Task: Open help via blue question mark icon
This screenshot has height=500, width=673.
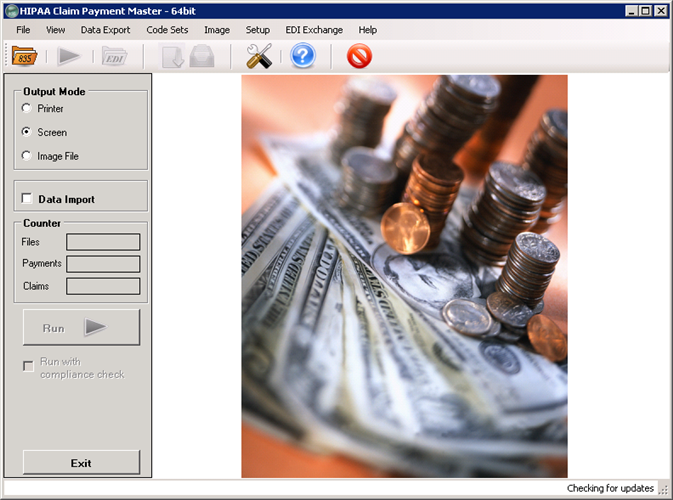Action: coord(303,57)
